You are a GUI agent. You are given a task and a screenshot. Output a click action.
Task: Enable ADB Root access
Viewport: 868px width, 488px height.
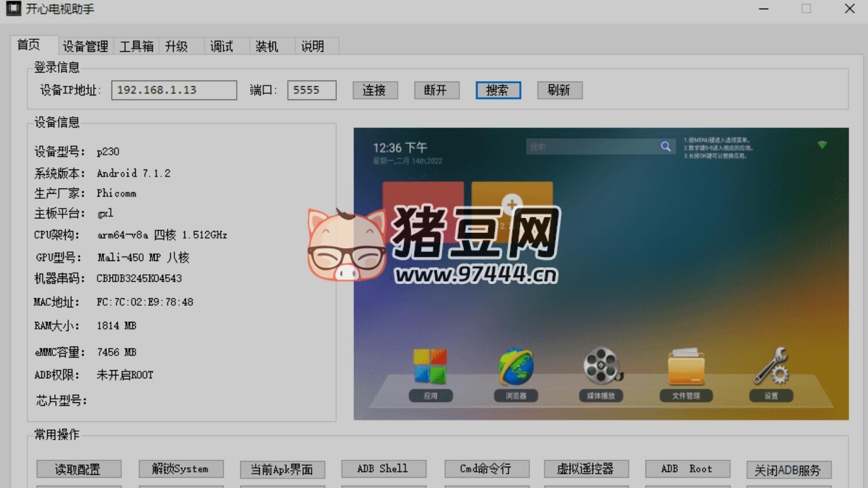pos(687,468)
